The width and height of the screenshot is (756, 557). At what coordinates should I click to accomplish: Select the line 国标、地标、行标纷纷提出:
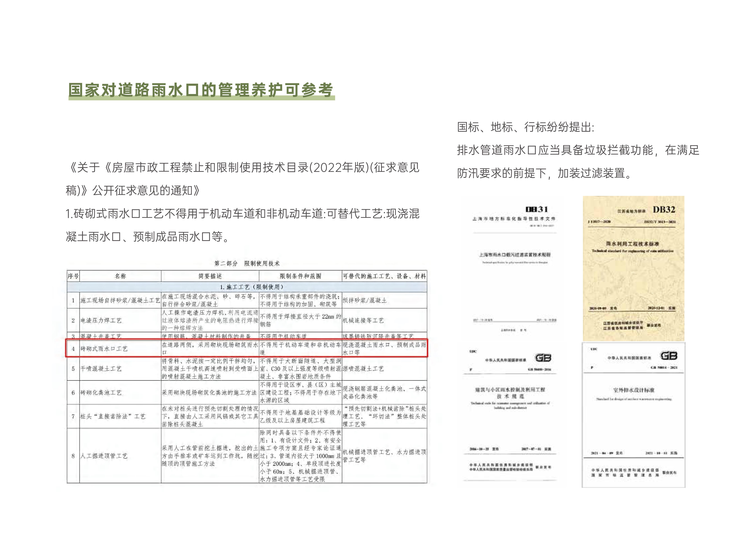[x=525, y=127]
